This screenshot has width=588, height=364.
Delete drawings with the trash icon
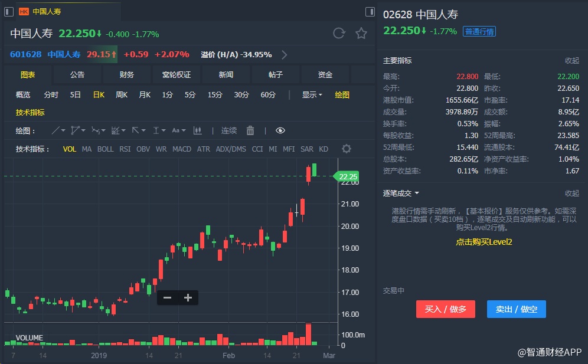coord(250,130)
